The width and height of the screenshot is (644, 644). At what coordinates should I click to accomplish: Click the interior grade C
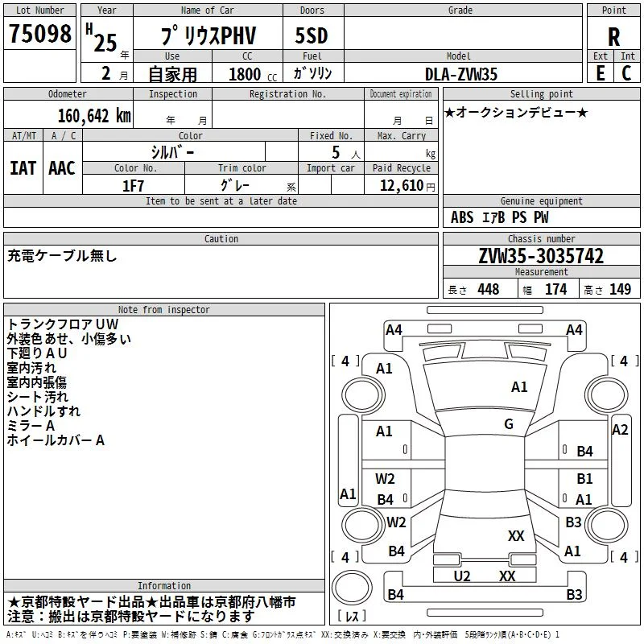click(x=626, y=73)
